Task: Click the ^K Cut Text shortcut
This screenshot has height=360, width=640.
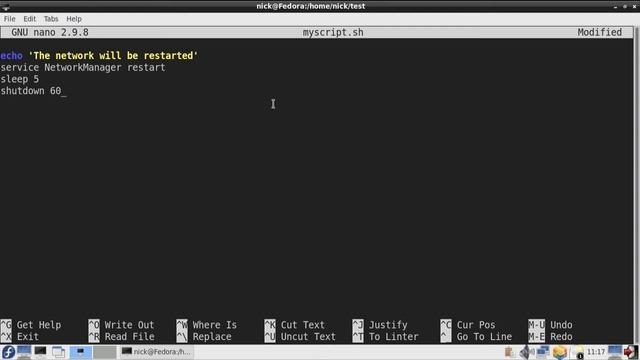Action: pos(294,325)
